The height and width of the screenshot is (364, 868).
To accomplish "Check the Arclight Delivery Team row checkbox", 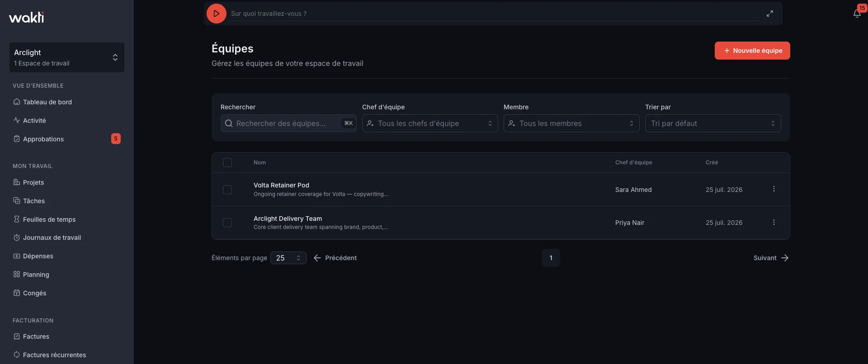I will (227, 223).
